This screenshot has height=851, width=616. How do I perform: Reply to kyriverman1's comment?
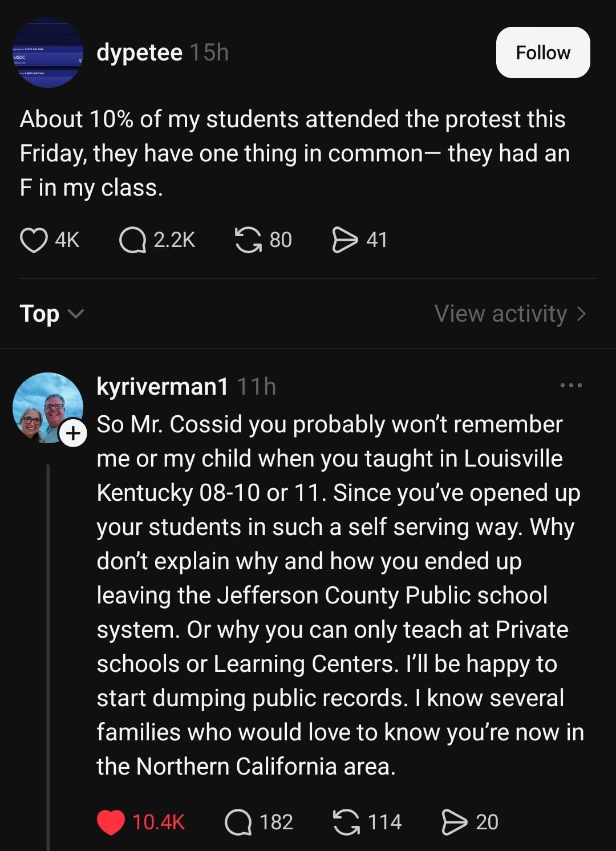pos(238,822)
